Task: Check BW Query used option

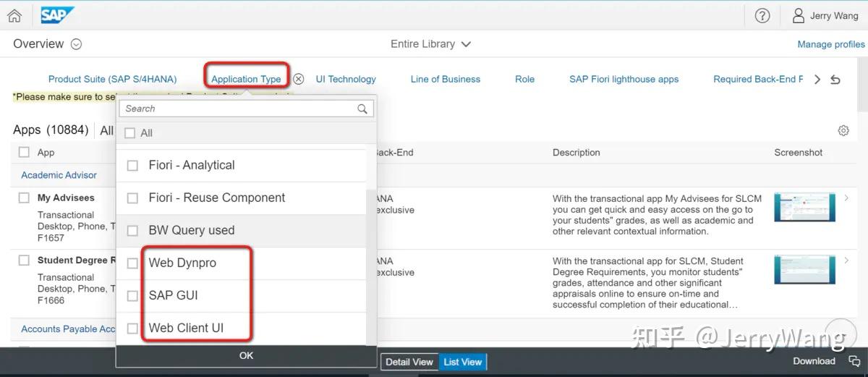Action: coord(132,231)
